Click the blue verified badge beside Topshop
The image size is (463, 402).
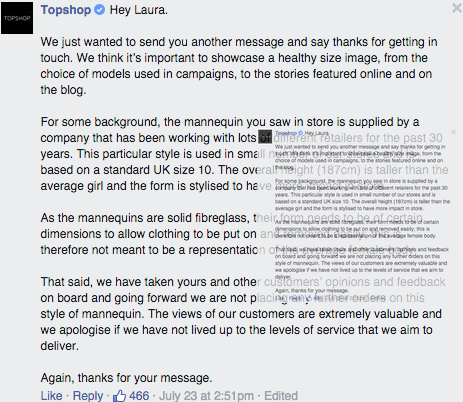99,10
